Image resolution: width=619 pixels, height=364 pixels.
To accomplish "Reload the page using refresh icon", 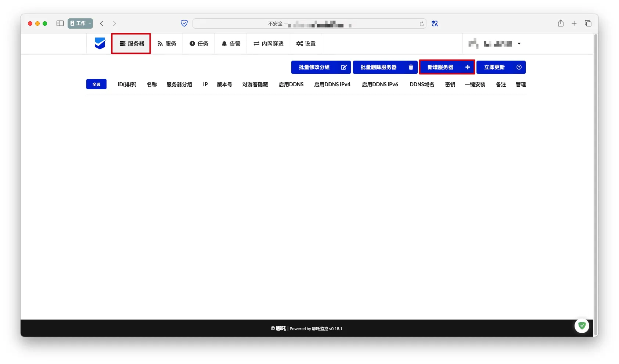I will pyautogui.click(x=422, y=24).
